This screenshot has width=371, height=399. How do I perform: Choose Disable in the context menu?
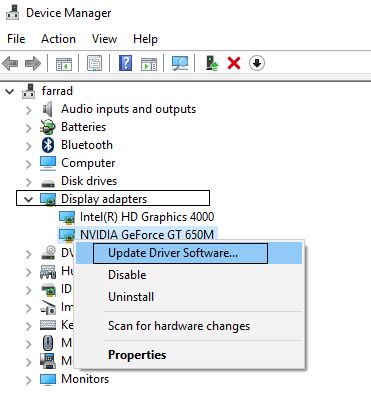(189, 275)
